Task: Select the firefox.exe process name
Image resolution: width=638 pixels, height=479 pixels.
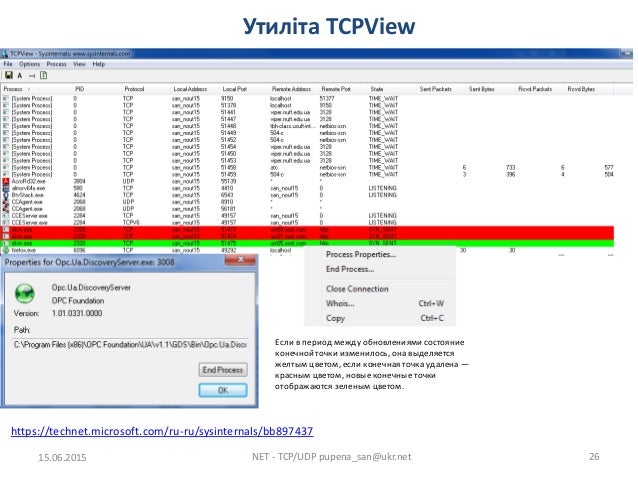Action: point(24,250)
